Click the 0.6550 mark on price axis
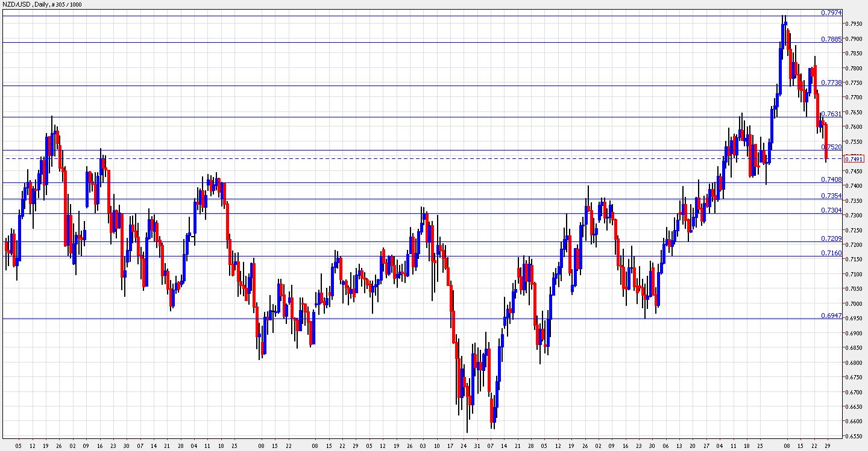Screen dimensions: 868x451 click(x=854, y=436)
